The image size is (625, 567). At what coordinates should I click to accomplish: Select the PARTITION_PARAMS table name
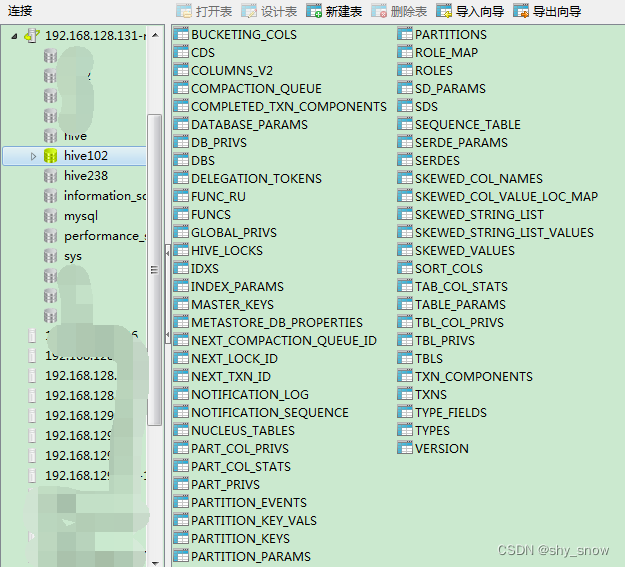(x=251, y=556)
